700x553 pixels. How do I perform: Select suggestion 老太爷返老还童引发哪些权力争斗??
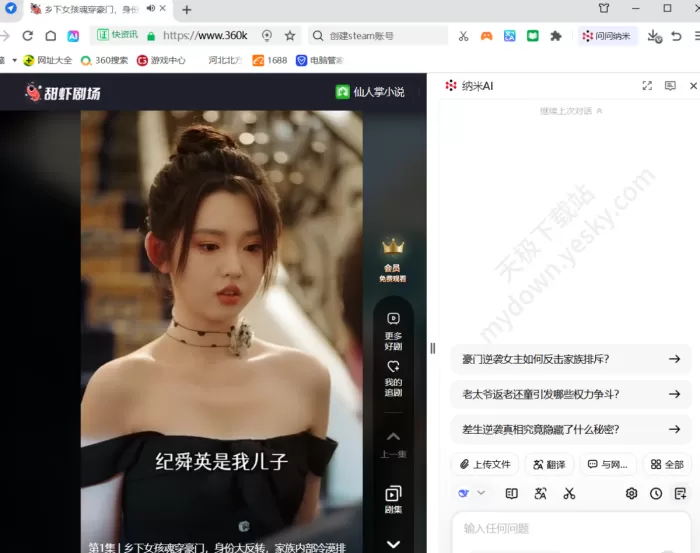(x=571, y=394)
